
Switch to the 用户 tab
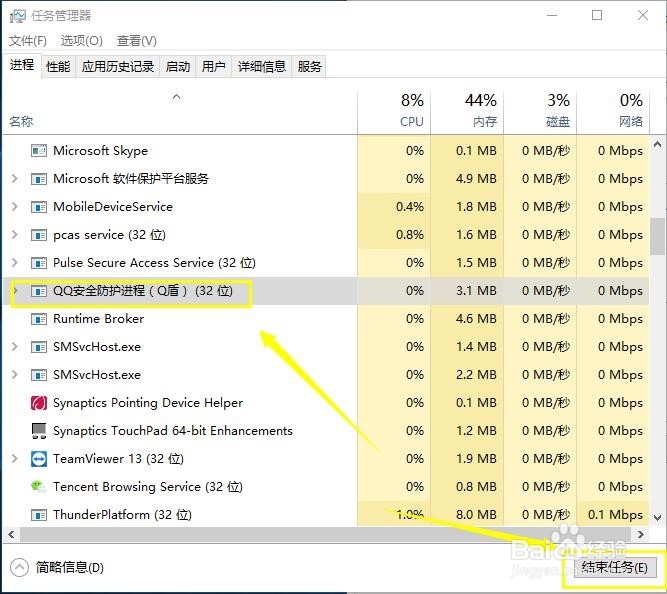coord(214,66)
